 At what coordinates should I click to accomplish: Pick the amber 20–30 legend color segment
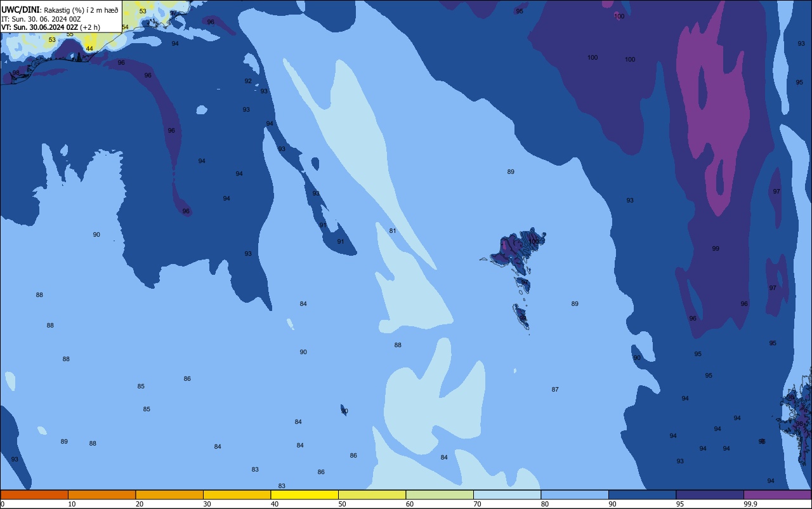169,494
